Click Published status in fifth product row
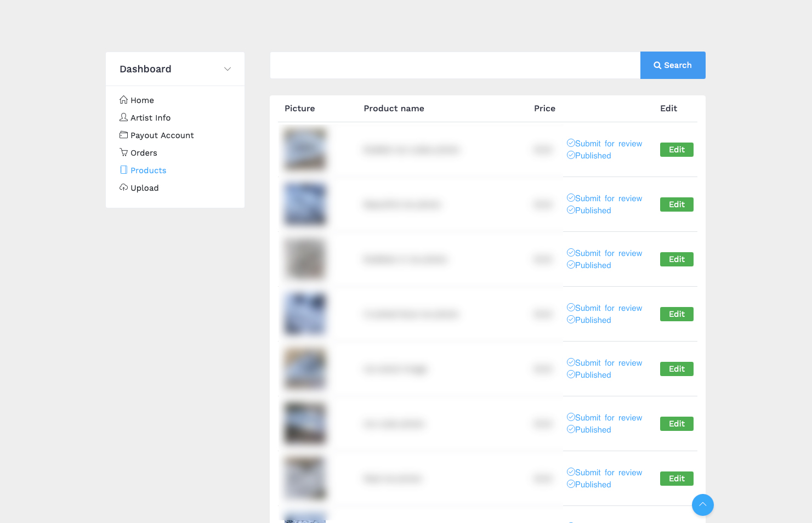 [589, 375]
